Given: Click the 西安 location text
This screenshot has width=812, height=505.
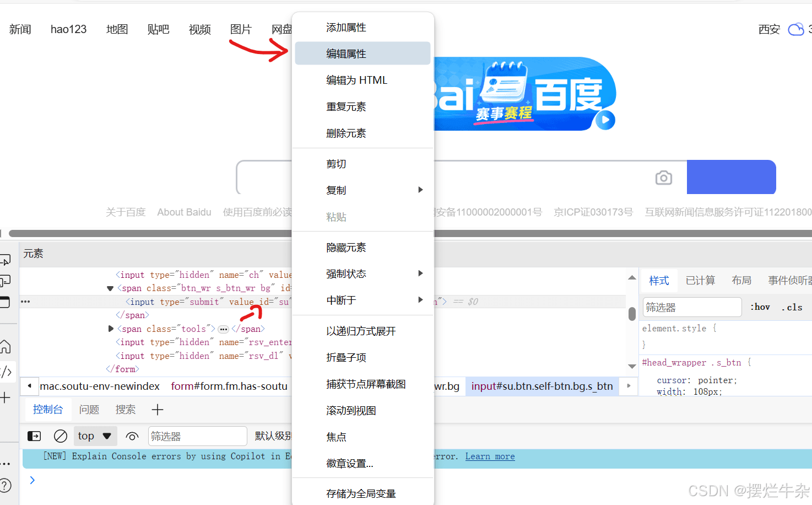Looking at the screenshot, I should (x=769, y=29).
